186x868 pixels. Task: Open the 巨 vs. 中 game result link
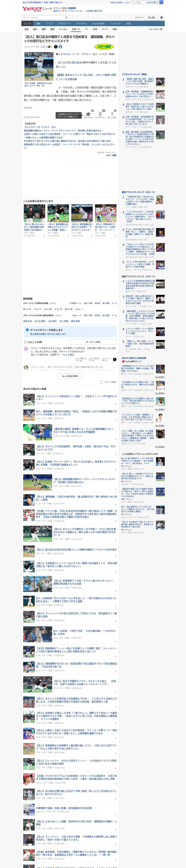[x=27, y=309]
